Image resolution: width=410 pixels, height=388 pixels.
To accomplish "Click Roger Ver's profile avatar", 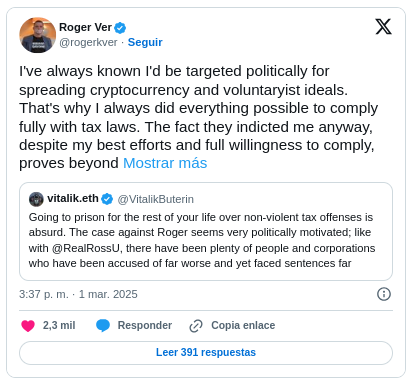I will click(38, 35).
